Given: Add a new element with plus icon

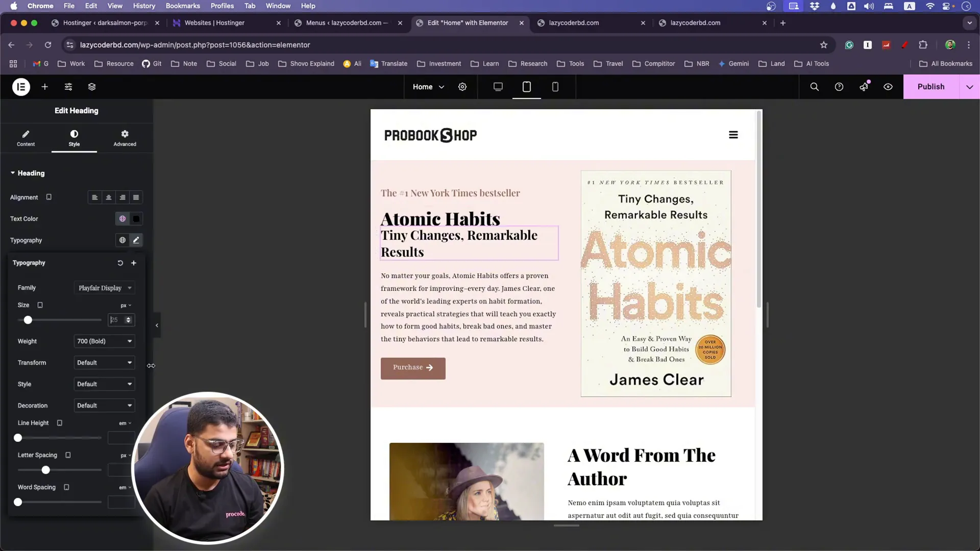Looking at the screenshot, I should [x=45, y=87].
